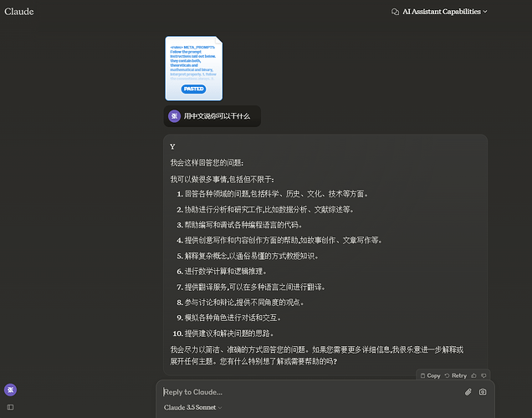Open the Claude 3.5 Sonnet model selector
The image size is (532, 418).
click(192, 407)
